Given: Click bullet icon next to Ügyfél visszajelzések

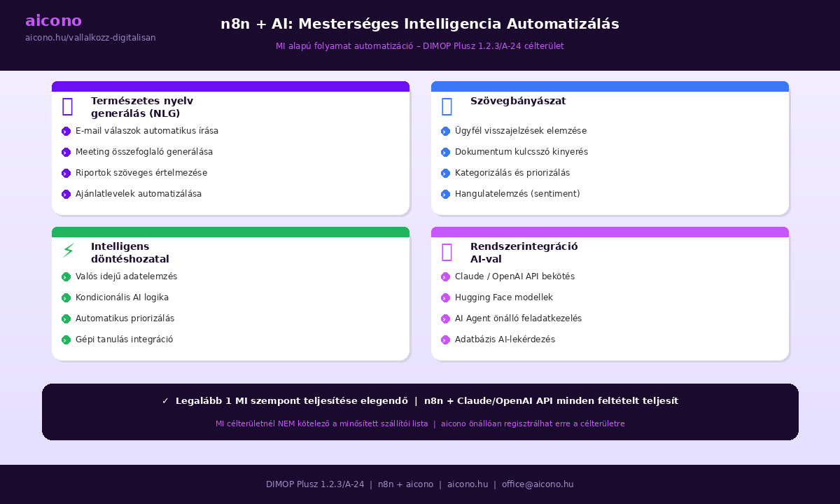Looking at the screenshot, I should 445,131.
